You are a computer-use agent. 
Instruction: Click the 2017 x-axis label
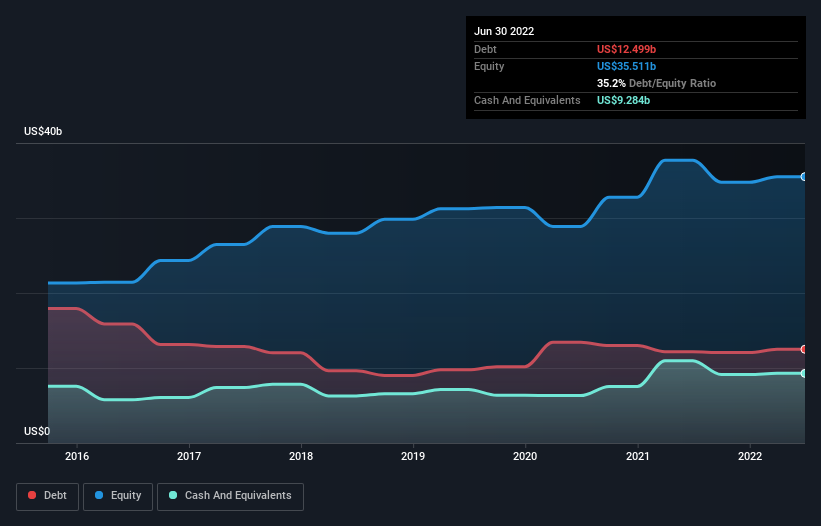pyautogui.click(x=189, y=456)
